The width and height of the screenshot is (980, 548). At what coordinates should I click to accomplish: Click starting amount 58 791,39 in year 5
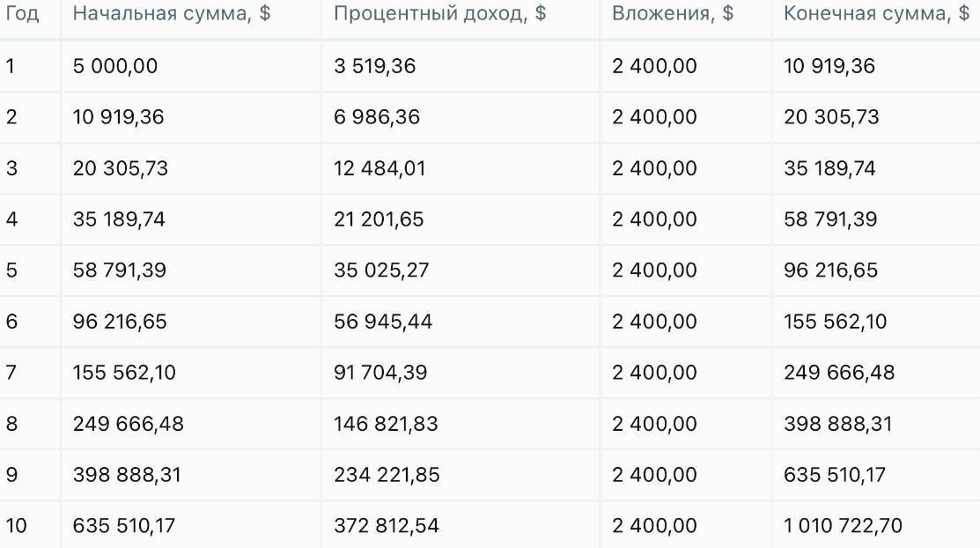[x=120, y=270]
